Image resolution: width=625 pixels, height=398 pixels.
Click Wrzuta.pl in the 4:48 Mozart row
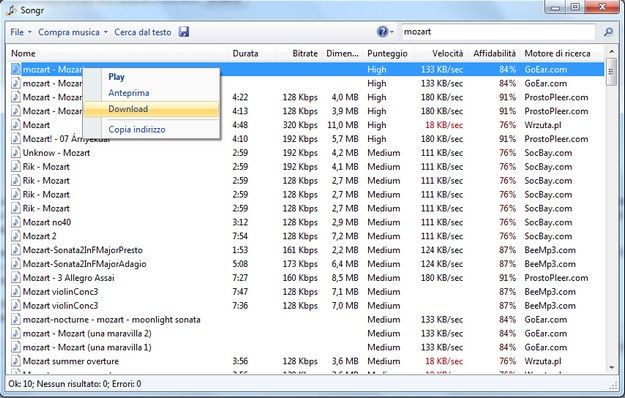pos(542,125)
